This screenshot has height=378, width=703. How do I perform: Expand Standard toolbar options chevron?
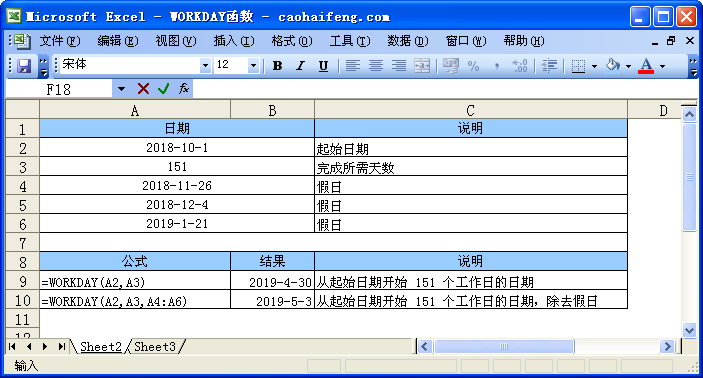point(43,66)
